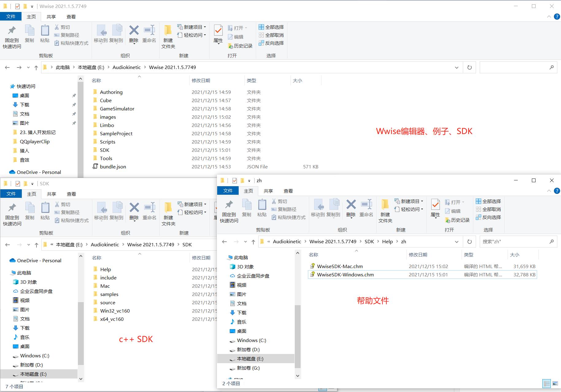
Task: Open New item dropdown in zh window
Action: (x=409, y=201)
